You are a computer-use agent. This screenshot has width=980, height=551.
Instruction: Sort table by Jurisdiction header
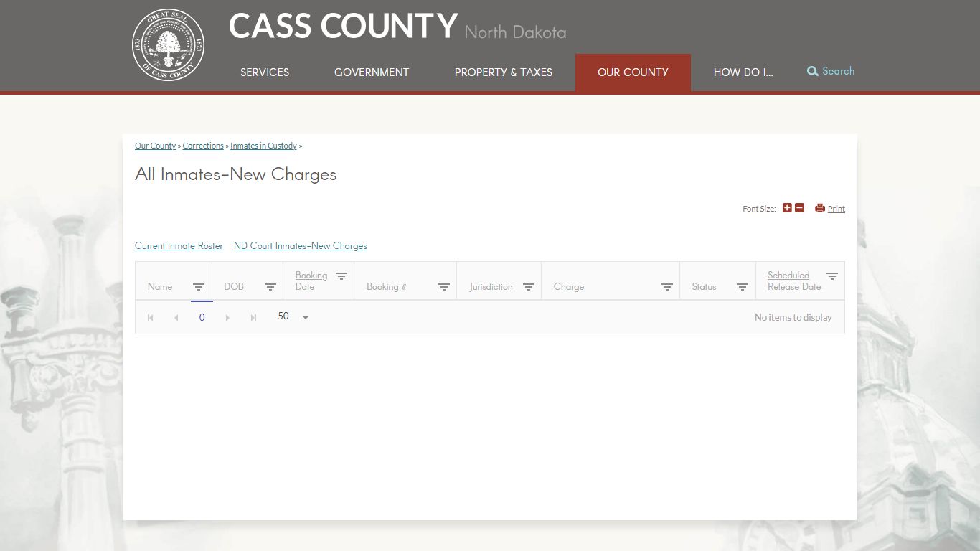pos(491,287)
